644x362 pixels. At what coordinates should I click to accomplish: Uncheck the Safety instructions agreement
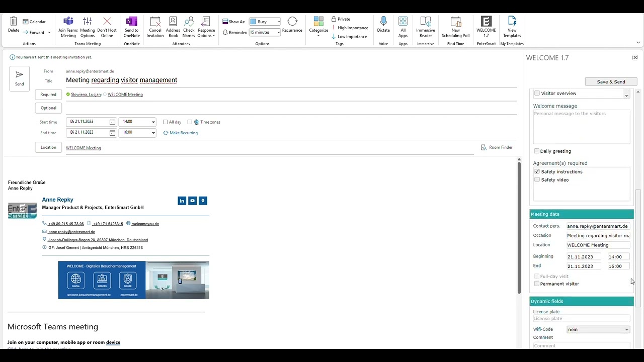[537, 171]
